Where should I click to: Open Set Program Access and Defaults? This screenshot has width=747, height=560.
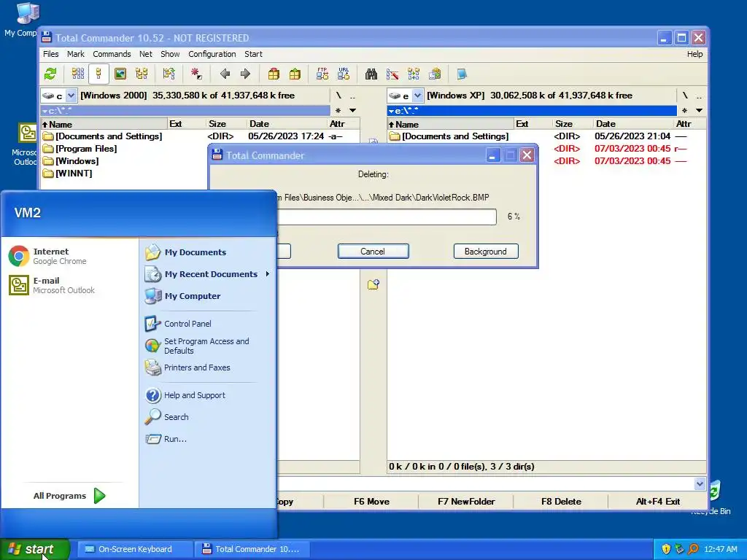[x=206, y=346]
